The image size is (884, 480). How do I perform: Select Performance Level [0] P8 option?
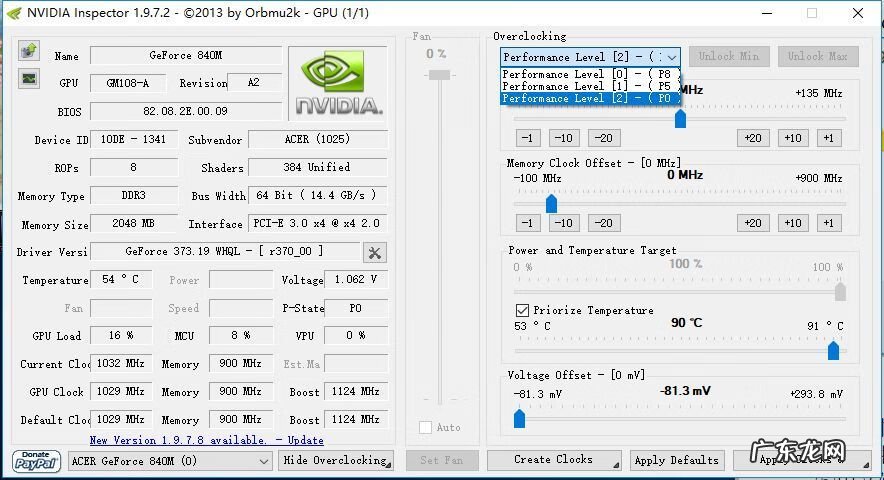pyautogui.click(x=589, y=74)
